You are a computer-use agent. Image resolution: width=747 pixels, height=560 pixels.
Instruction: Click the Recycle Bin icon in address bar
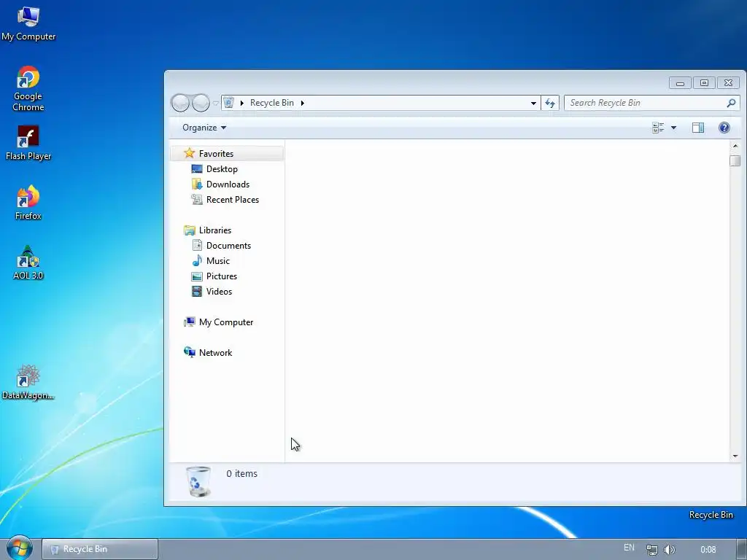pyautogui.click(x=228, y=103)
